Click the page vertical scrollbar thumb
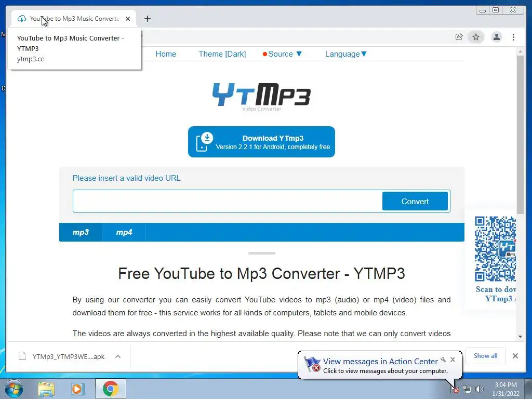The image size is (532, 399). click(520, 135)
